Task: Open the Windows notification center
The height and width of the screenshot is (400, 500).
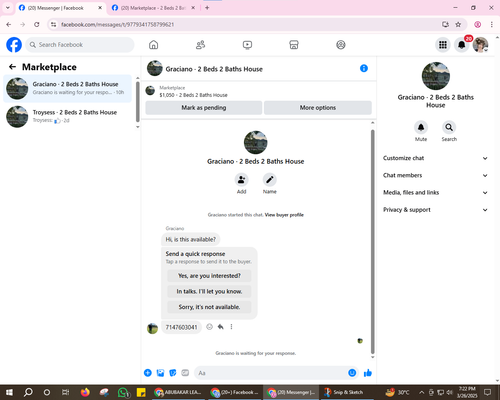Action: pyautogui.click(x=488, y=392)
